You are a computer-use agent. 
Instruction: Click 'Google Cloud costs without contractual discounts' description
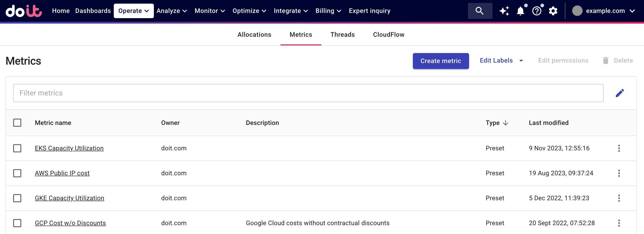coord(317,223)
